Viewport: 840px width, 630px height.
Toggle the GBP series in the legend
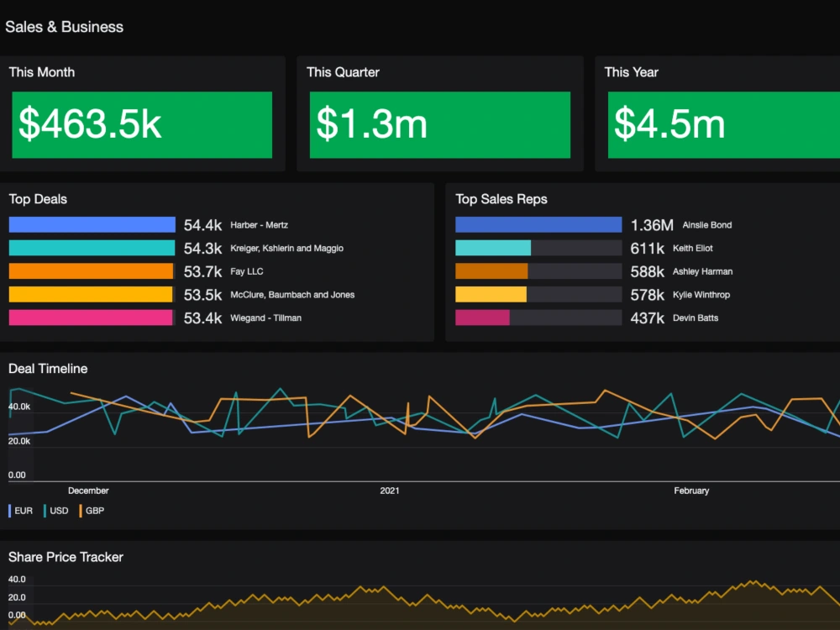tap(93, 510)
